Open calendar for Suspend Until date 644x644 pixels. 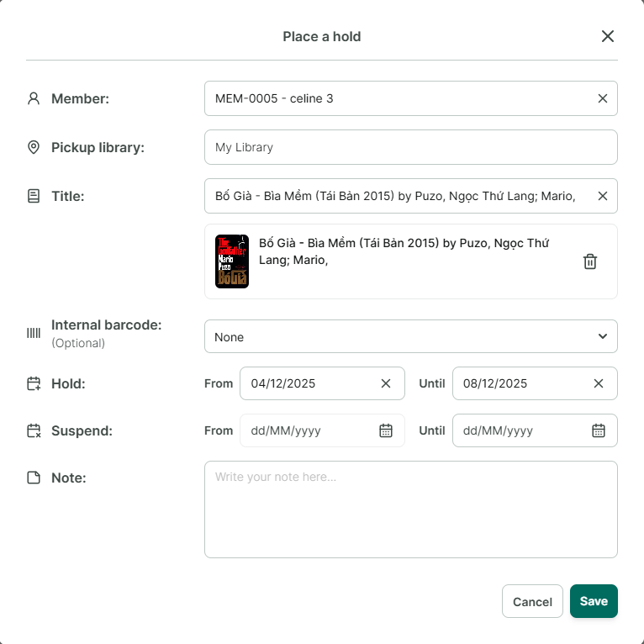coord(599,430)
